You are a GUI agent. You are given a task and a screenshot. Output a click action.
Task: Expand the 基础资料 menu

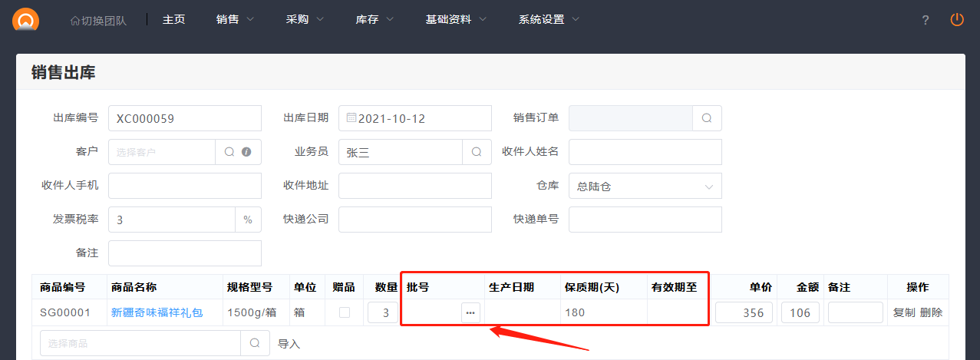456,19
